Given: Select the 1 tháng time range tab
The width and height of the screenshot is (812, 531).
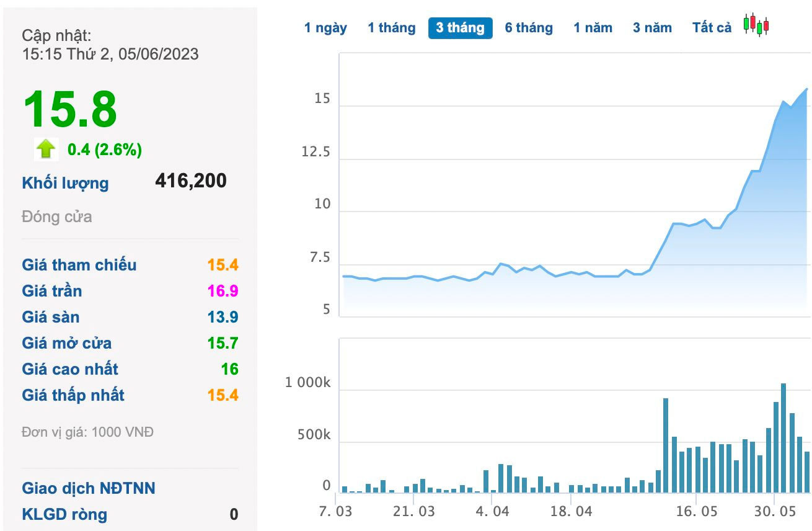Looking at the screenshot, I should pos(391,28).
